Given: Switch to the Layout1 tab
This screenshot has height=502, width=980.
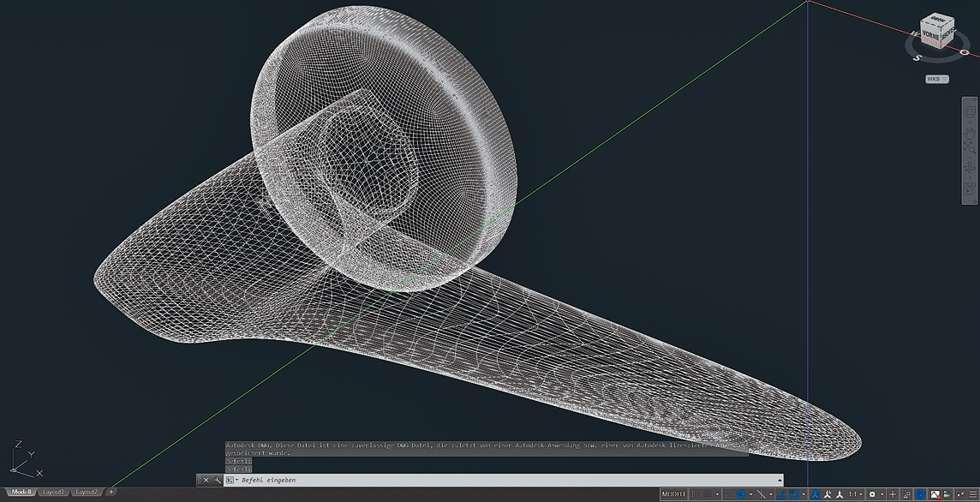Looking at the screenshot, I should click(x=53, y=492).
